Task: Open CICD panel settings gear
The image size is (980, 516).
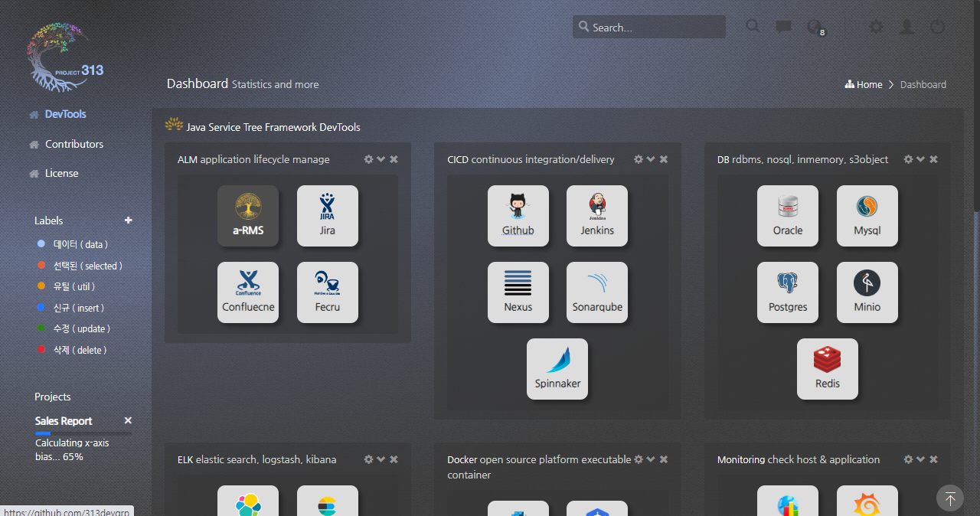Action: click(639, 159)
